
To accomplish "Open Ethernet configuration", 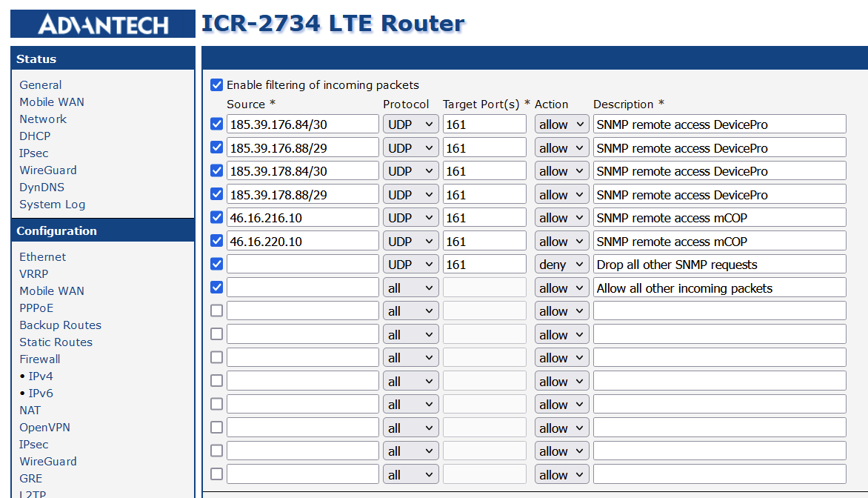I will (x=43, y=256).
